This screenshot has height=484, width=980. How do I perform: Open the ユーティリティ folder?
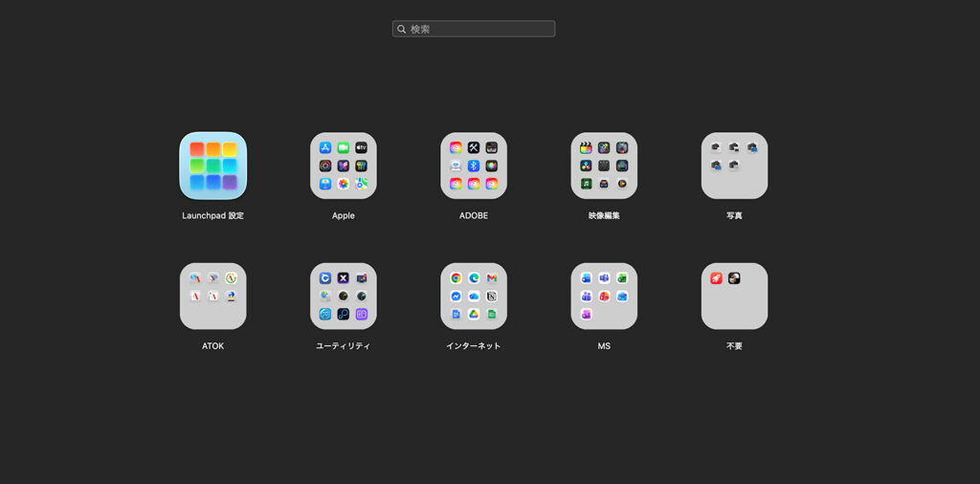[343, 297]
